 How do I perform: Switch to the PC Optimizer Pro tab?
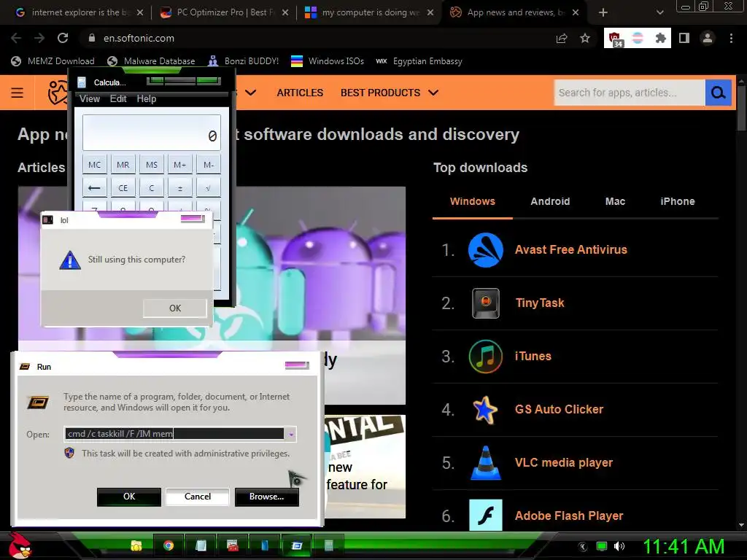224,12
